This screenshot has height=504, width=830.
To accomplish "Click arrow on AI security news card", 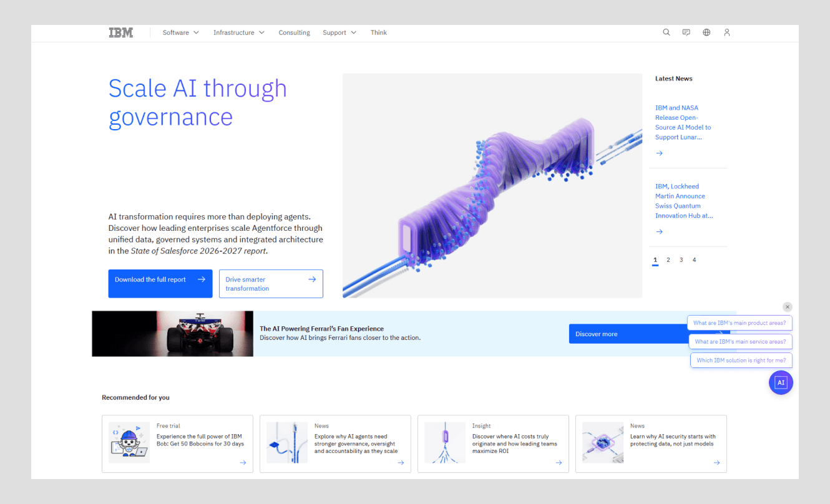I will tap(716, 463).
